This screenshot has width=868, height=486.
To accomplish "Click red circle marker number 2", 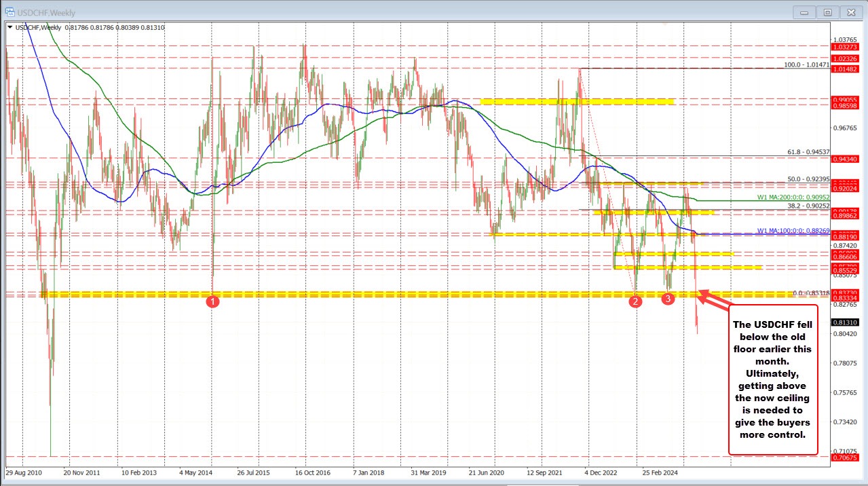I will [635, 301].
